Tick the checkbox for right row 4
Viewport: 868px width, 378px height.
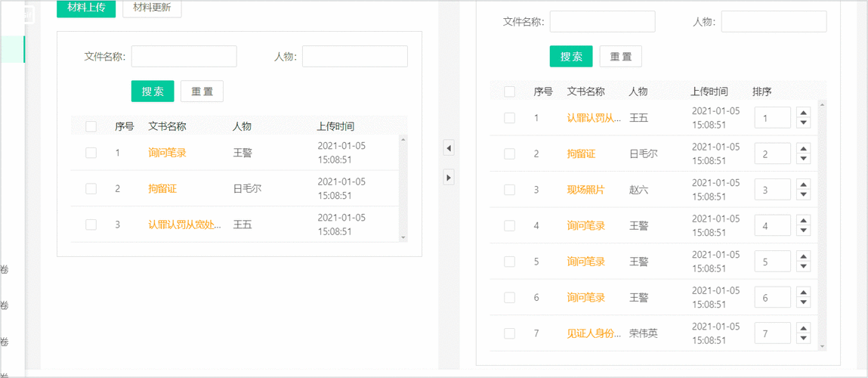pos(510,225)
